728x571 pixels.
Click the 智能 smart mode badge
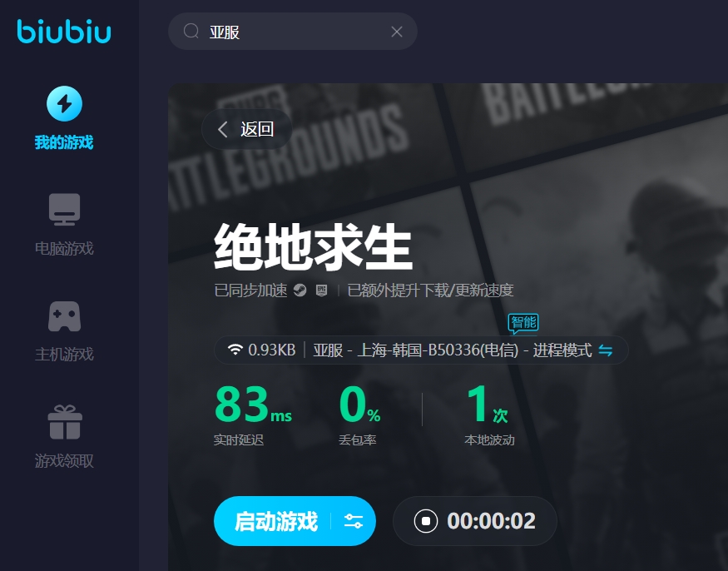pos(523,323)
